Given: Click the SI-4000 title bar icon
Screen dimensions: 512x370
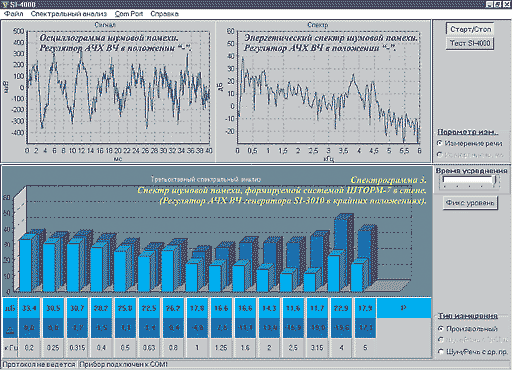Looking at the screenshot, I should point(5,4).
